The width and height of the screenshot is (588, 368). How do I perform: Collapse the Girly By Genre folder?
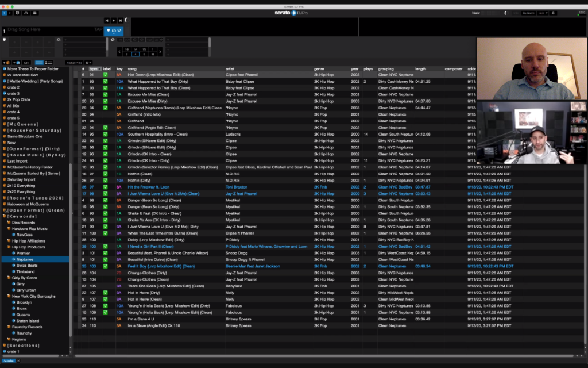(9, 278)
